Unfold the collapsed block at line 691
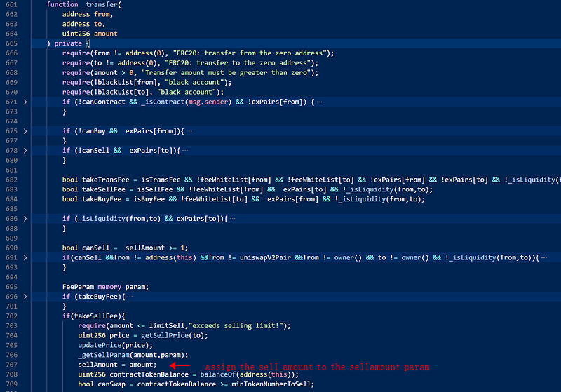The height and width of the screenshot is (392, 561). tap(26, 258)
